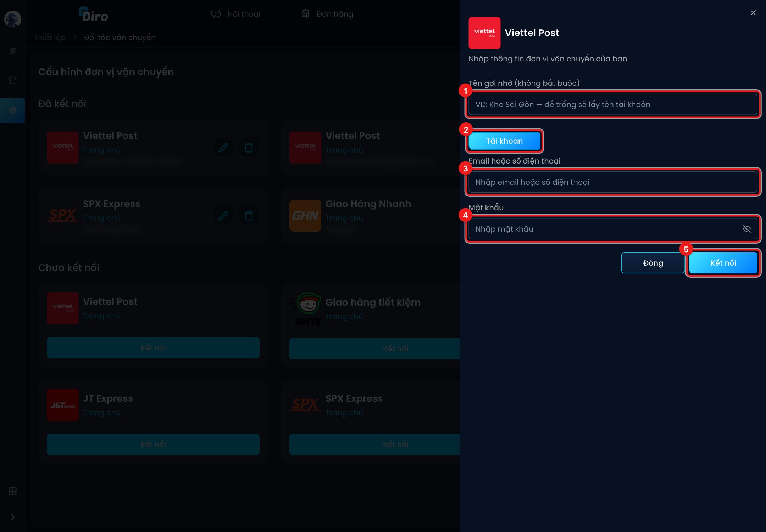Click 'Đối tác vận chuyển' in the breadcrumb
Image resolution: width=766 pixels, height=532 pixels.
(x=120, y=37)
